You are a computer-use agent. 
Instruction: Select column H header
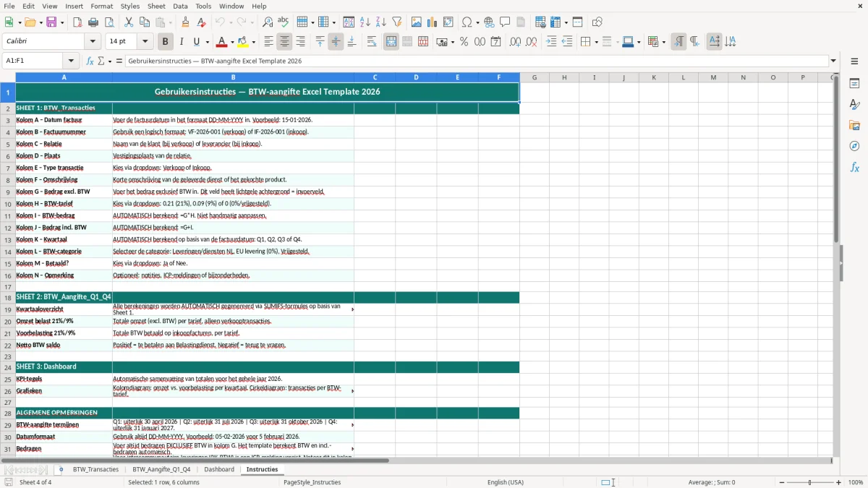click(x=564, y=77)
